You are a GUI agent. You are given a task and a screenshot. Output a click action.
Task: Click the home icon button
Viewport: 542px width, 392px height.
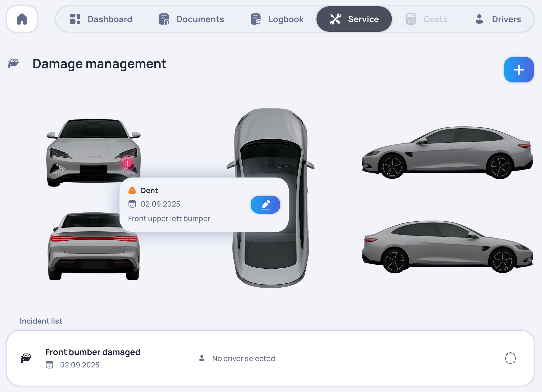pos(22,19)
